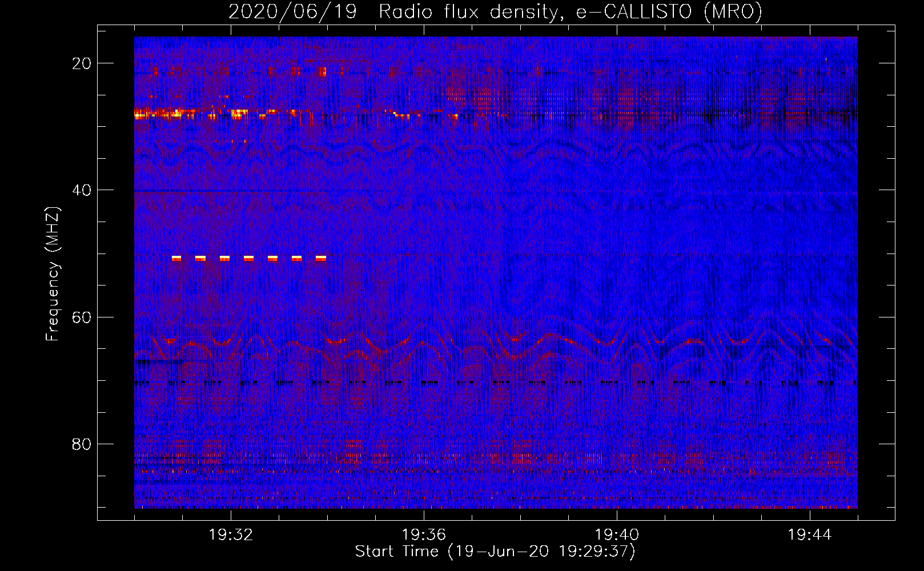
Task: Click the 'Start Time (19-Jun-20 19:29:37)' label
Action: coord(495,552)
